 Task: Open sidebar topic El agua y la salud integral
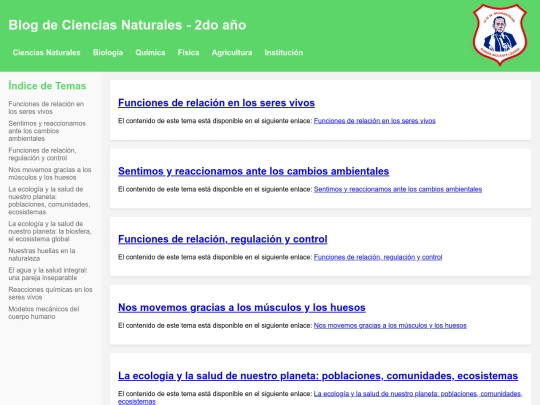pos(48,274)
